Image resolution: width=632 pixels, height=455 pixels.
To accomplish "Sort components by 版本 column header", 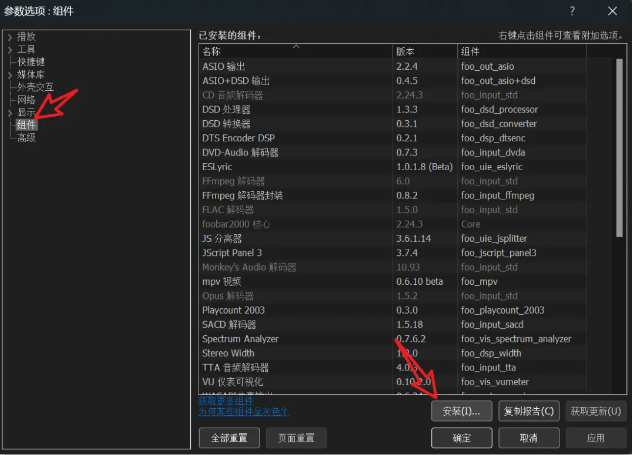I will pyautogui.click(x=425, y=52).
